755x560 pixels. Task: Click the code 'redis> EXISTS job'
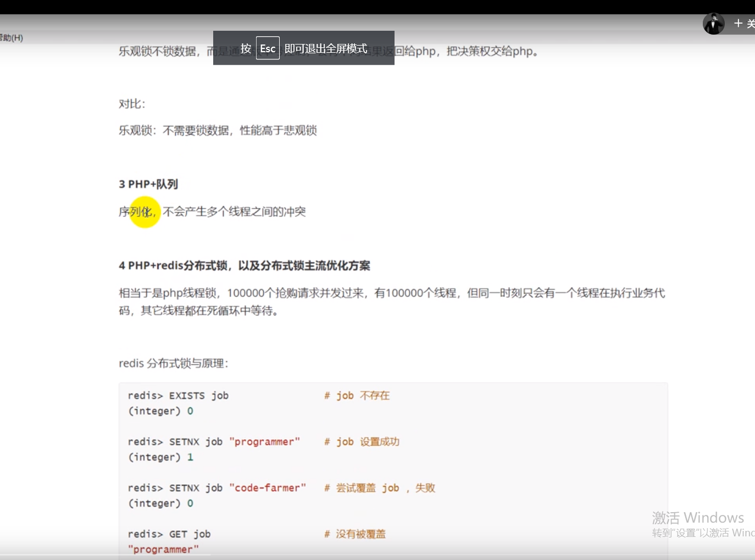(x=178, y=396)
